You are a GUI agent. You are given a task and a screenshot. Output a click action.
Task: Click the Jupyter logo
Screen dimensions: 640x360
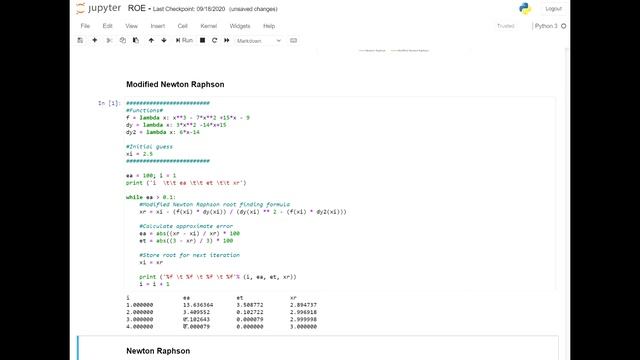click(98, 9)
